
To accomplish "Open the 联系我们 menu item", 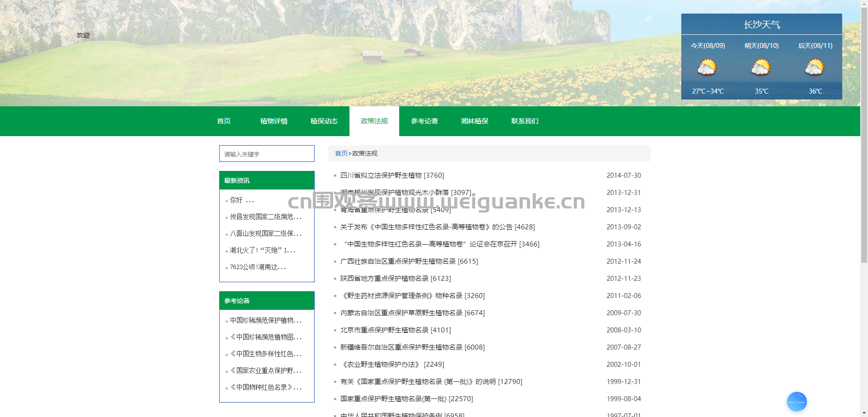I will pyautogui.click(x=525, y=121).
